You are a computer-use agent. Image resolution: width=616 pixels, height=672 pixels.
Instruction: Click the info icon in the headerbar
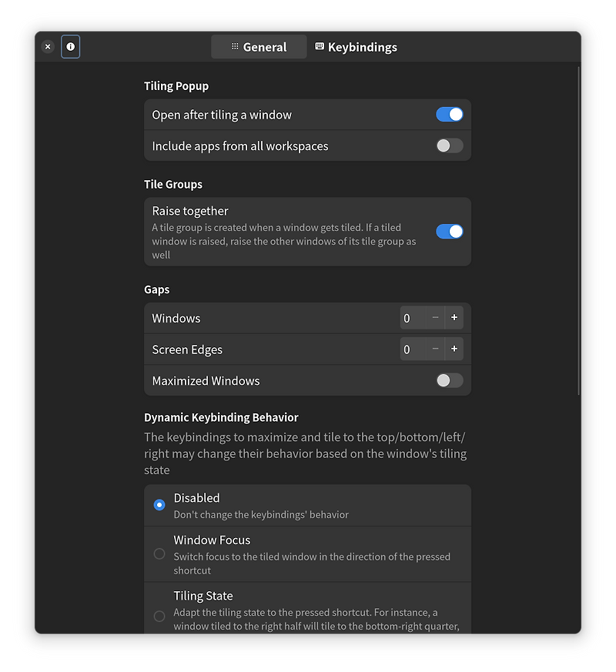pos(70,46)
